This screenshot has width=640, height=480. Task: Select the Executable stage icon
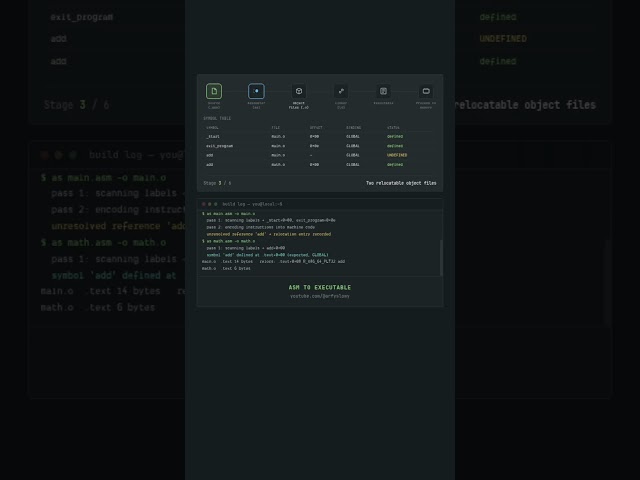(384, 91)
